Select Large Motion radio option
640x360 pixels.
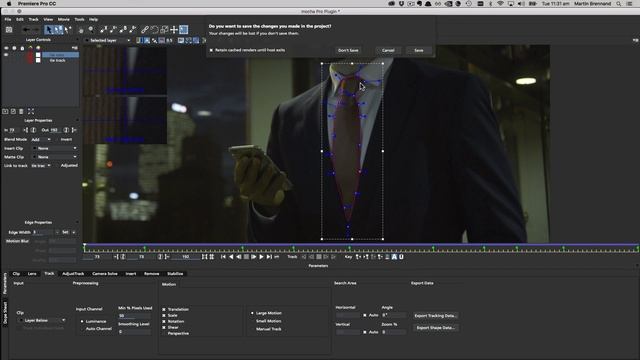coord(252,313)
